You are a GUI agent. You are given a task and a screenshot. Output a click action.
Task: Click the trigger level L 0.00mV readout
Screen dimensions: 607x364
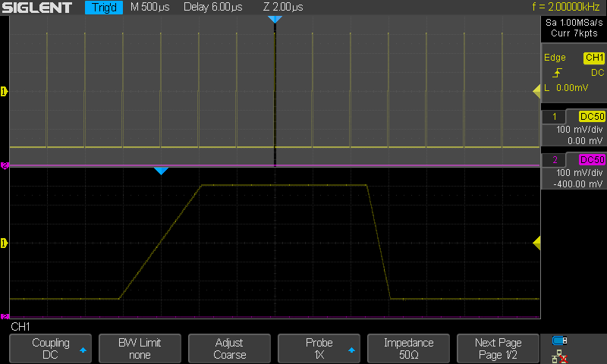pos(566,88)
